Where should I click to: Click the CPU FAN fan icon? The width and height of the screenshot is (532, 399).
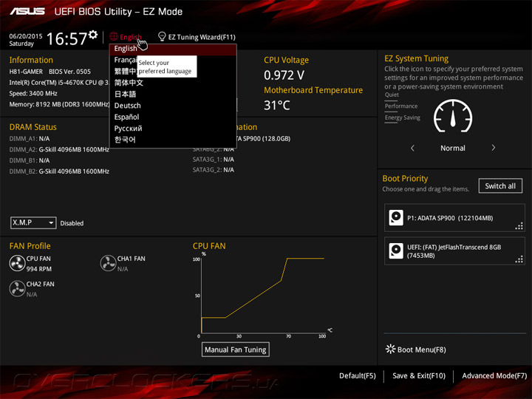tap(17, 264)
